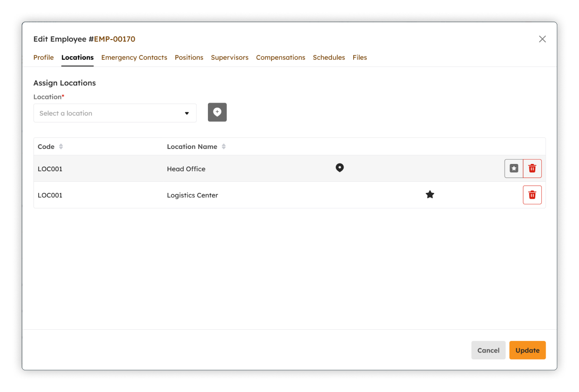Image resolution: width=579 pixels, height=392 pixels.
Task: Click LOC001 code in Head Office row
Action: [50, 169]
